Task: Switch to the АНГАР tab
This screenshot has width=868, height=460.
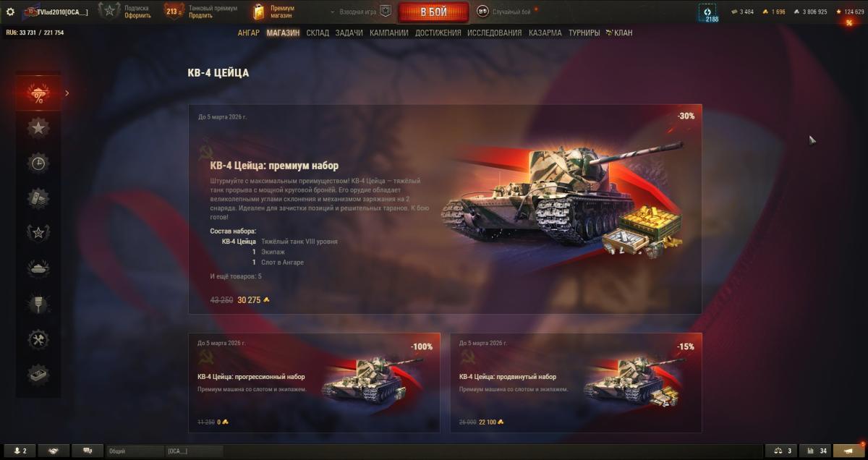Action: coord(249,33)
